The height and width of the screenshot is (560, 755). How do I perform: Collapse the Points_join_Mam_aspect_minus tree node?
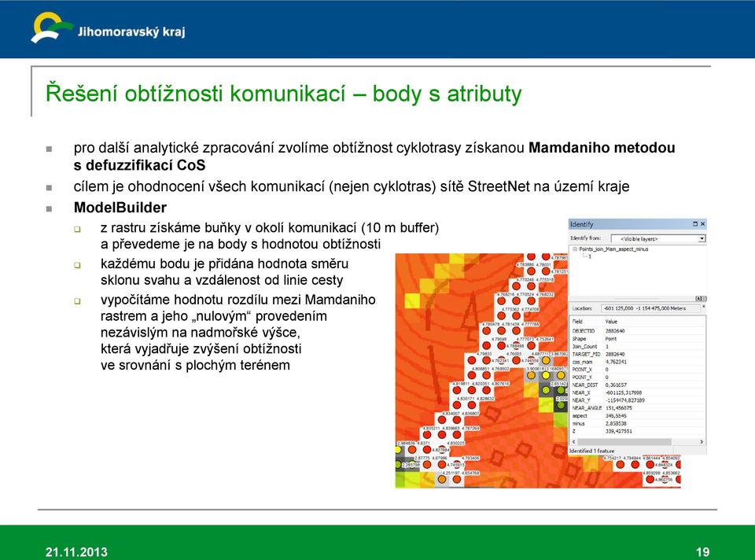(574, 249)
